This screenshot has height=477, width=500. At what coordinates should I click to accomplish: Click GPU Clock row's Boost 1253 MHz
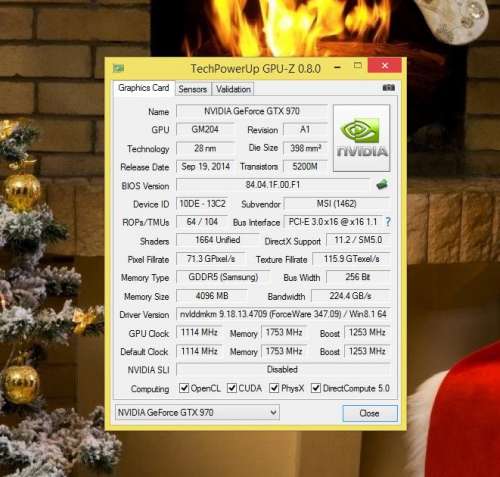(x=367, y=332)
